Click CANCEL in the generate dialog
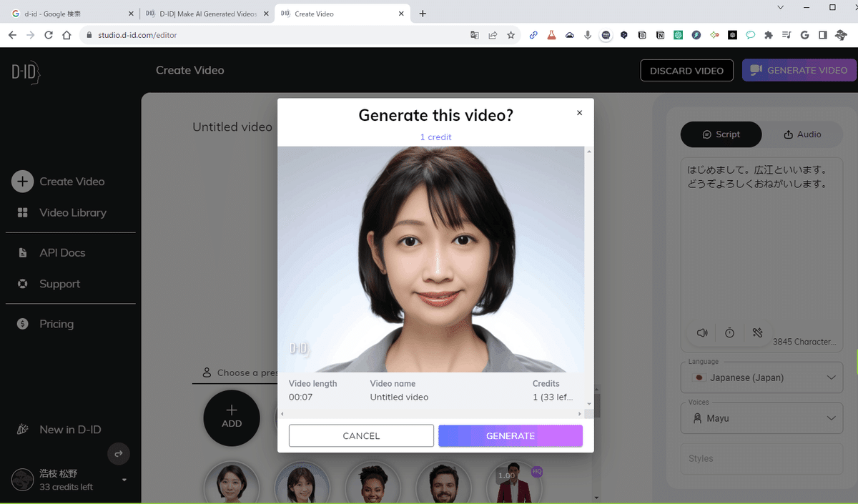 (361, 436)
